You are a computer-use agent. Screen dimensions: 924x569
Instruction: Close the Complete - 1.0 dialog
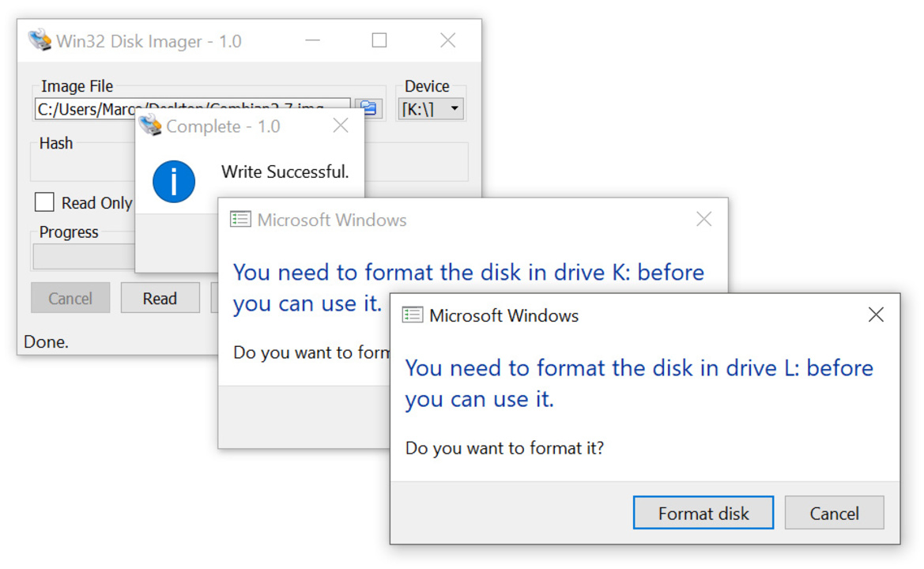(341, 125)
